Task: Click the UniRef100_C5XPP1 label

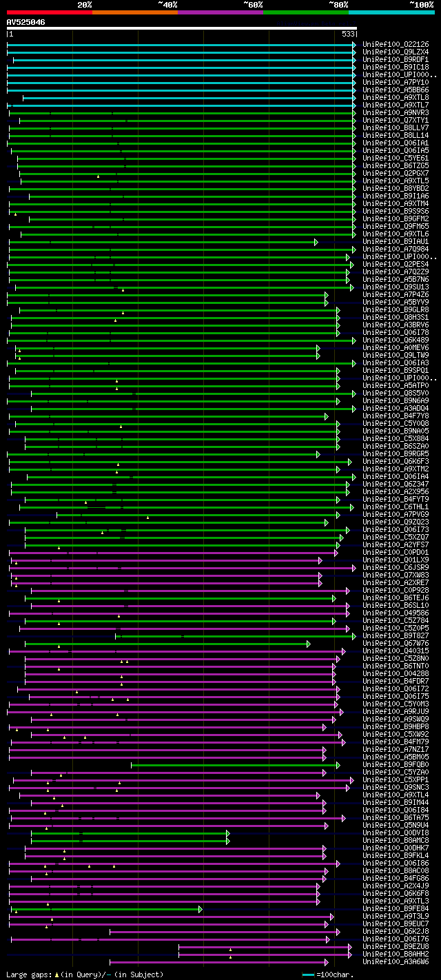Action: coord(396,779)
